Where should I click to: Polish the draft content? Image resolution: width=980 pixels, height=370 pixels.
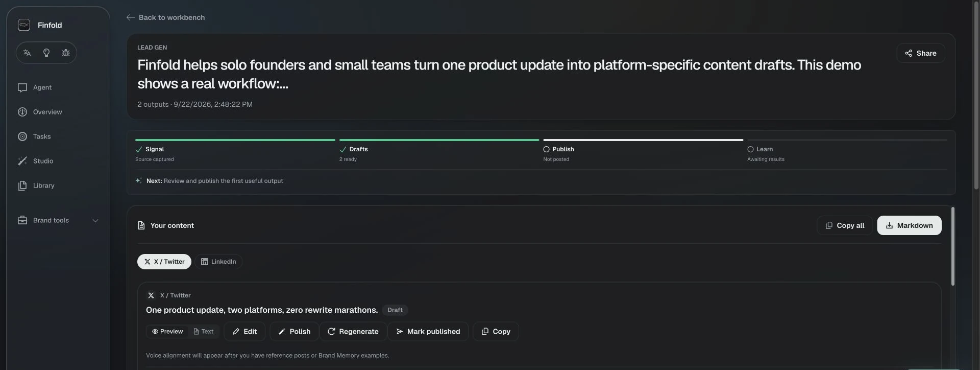(x=294, y=332)
